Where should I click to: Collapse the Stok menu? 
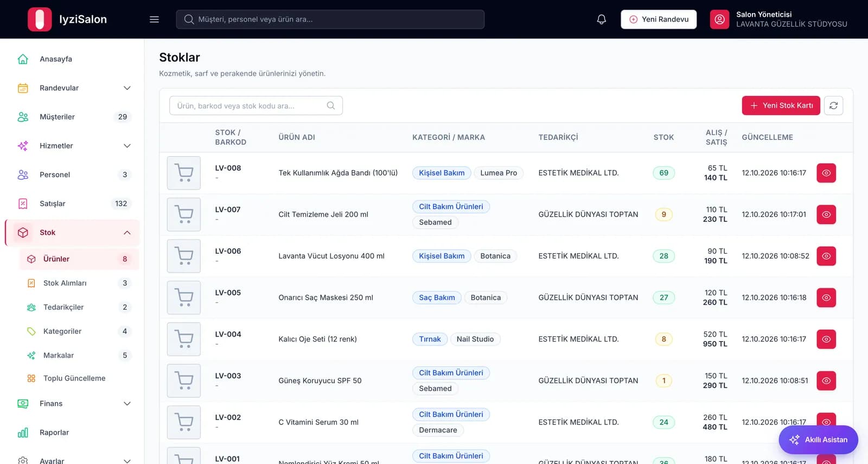(72, 233)
